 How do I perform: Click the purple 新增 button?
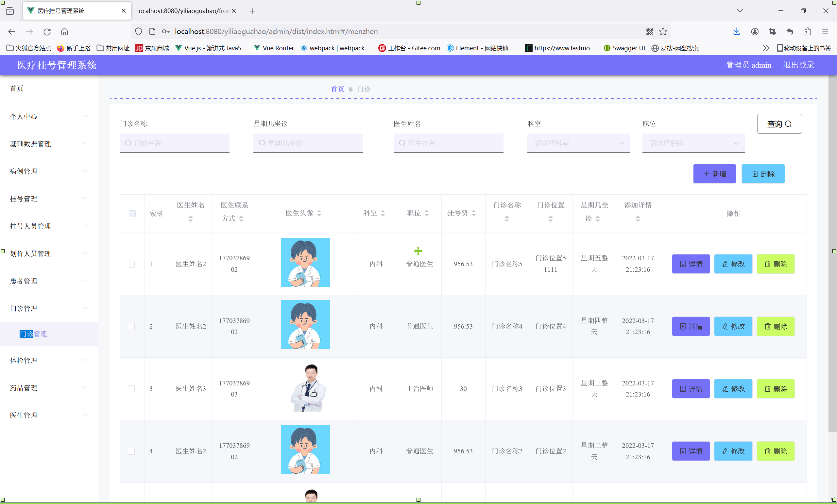(x=714, y=174)
